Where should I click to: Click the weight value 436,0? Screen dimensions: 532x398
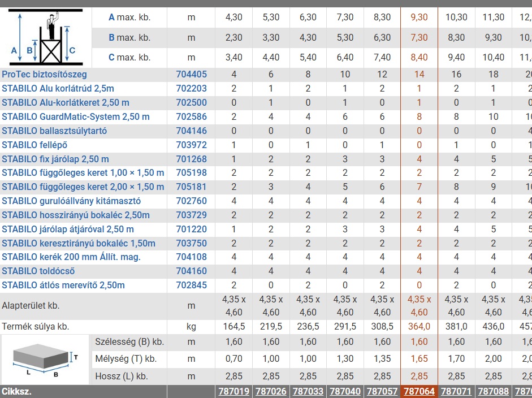[494, 327]
